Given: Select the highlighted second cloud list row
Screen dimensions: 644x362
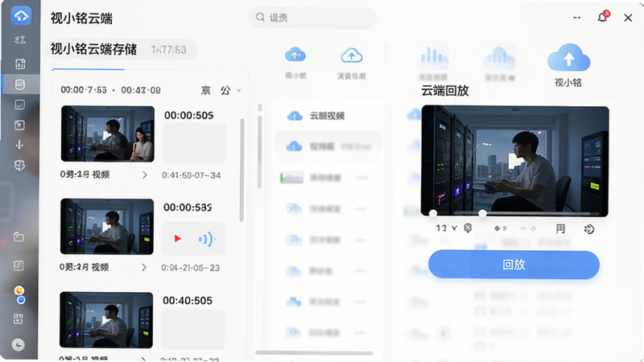Looking at the screenshot, I should [x=328, y=146].
